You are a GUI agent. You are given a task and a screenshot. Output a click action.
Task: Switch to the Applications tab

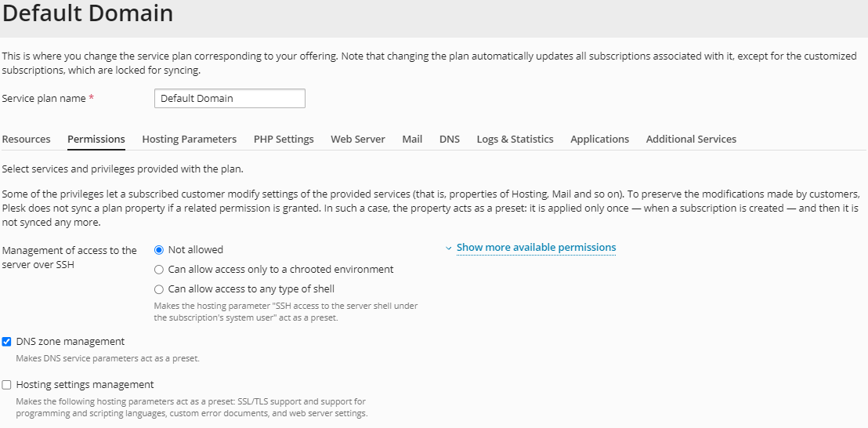[599, 140]
